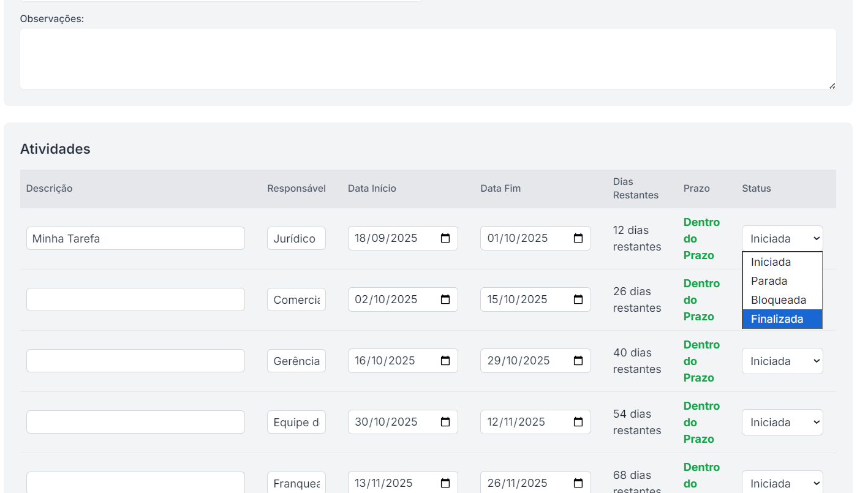
Task: Select Bloqueada in the open status dropdown
Action: 777,299
